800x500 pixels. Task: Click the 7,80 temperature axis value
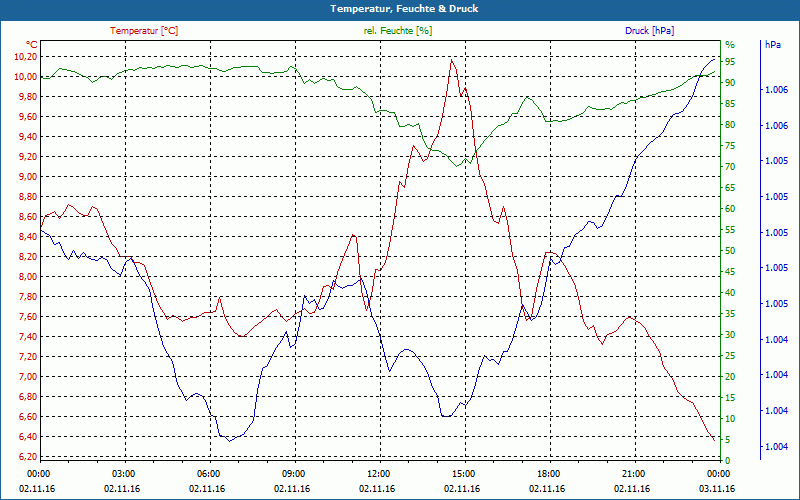[x=28, y=296]
